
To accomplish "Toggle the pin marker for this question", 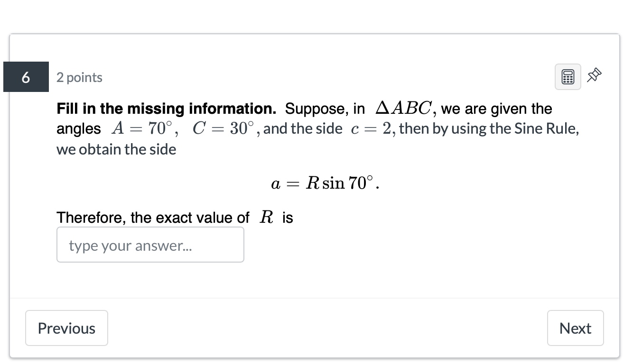I will [x=594, y=75].
